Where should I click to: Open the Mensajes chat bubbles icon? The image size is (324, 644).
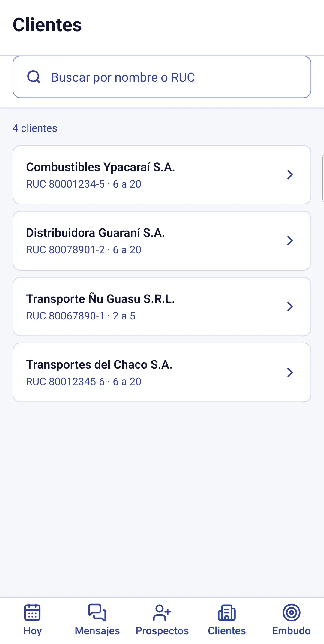coord(97,612)
